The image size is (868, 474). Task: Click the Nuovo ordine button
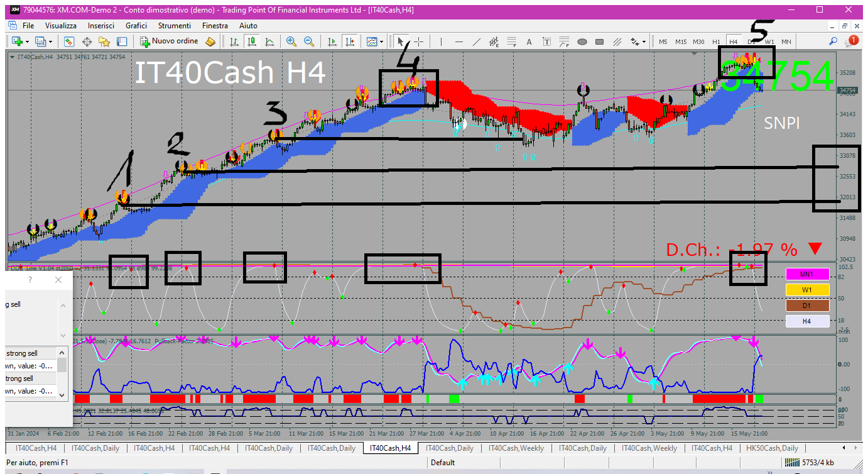(x=169, y=41)
